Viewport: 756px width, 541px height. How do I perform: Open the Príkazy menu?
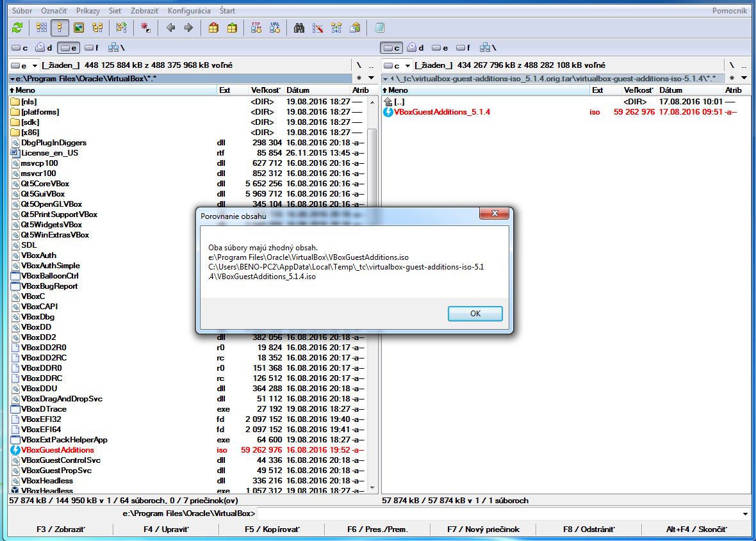(88, 11)
